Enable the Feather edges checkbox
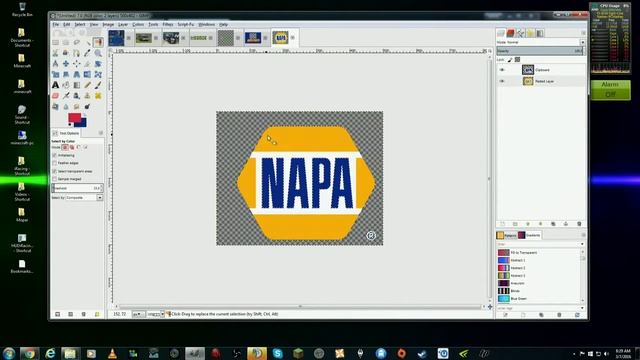640x360 pixels. click(54, 163)
